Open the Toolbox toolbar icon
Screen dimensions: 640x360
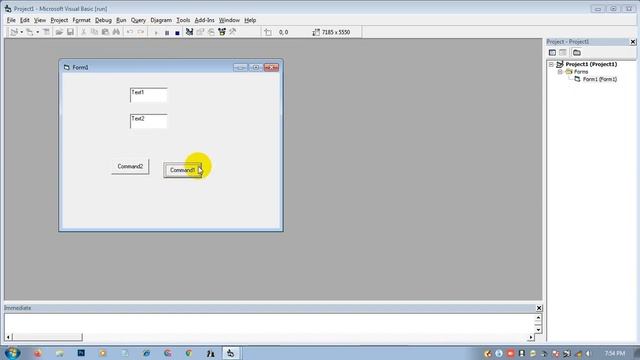click(233, 32)
